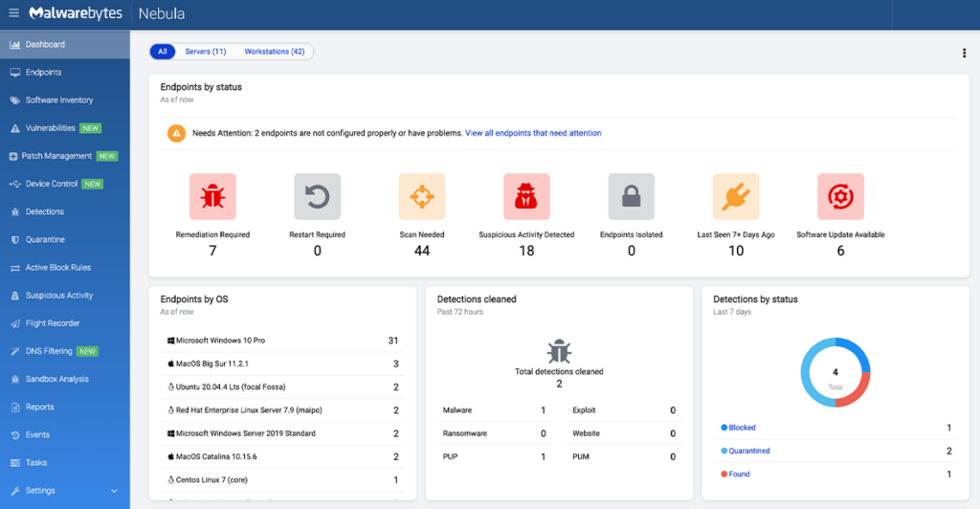Click the Found detections link
Viewport: 980px width, 509px height.
tap(739, 474)
